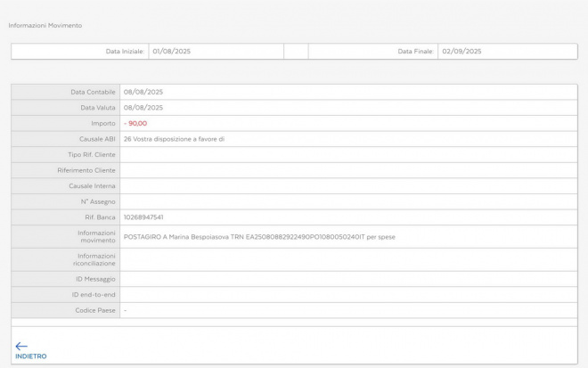The width and height of the screenshot is (588, 368).
Task: Select the Data Valuta value 08/08/2025
Action: click(x=143, y=108)
